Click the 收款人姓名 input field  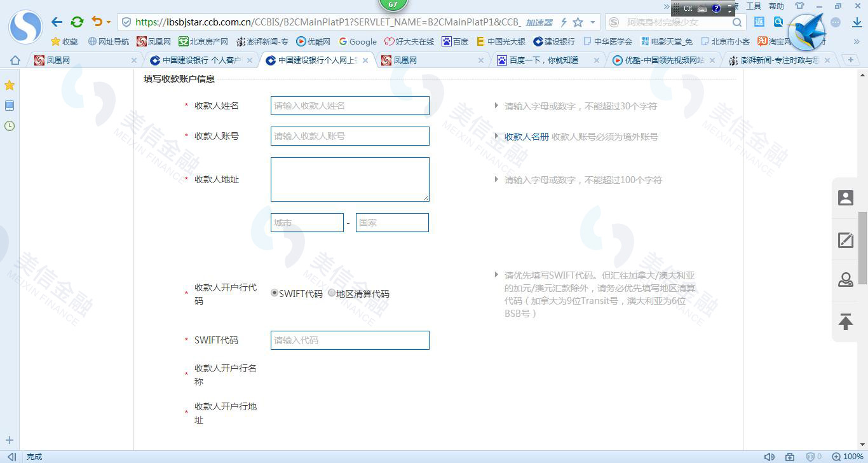(349, 106)
